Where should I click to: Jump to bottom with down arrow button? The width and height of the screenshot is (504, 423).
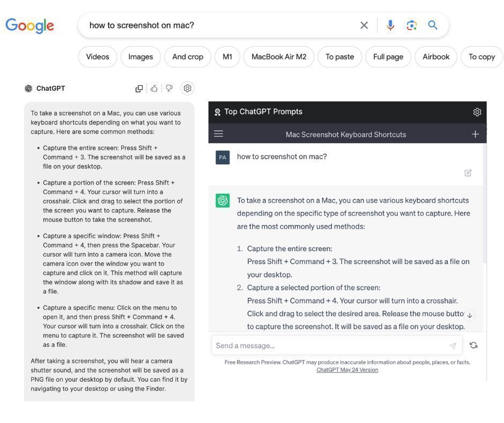(470, 315)
